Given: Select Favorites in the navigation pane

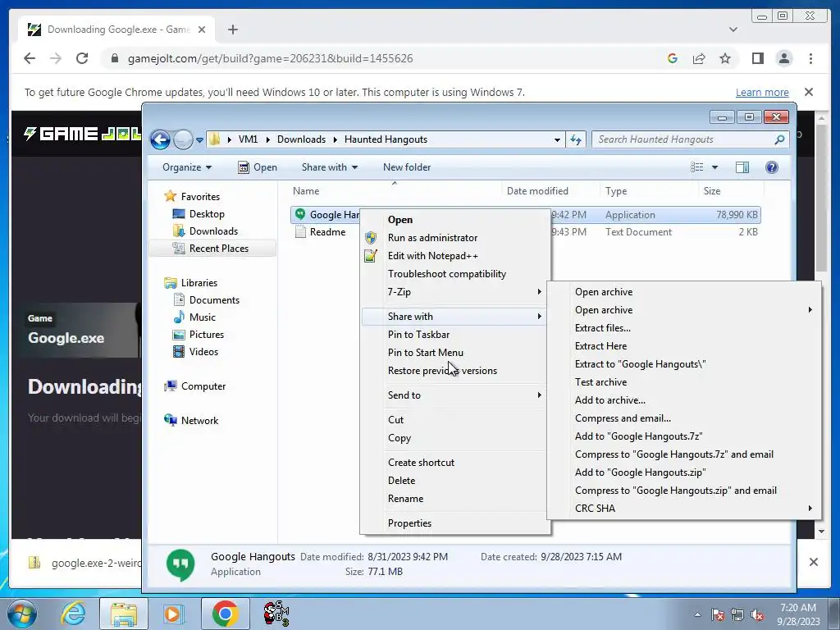Looking at the screenshot, I should click(x=192, y=197).
